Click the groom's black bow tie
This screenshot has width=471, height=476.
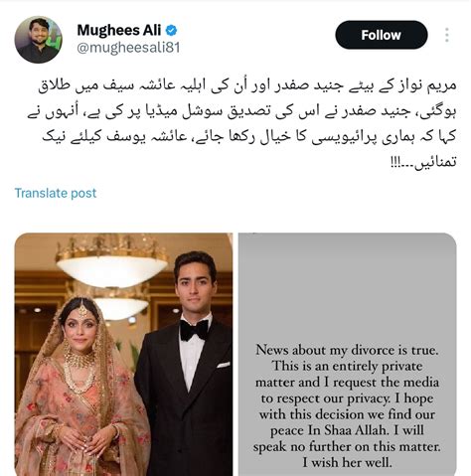[194, 330]
